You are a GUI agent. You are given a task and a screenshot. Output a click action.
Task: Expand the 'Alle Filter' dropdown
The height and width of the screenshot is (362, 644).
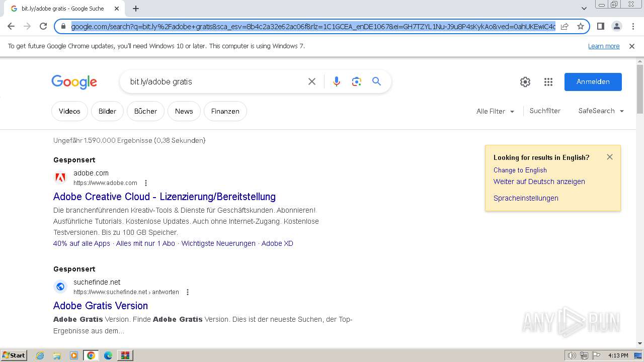tap(496, 111)
